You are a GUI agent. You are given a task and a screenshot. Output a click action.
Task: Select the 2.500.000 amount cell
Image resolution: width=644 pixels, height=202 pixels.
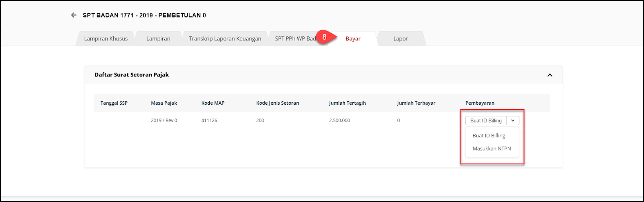339,121
